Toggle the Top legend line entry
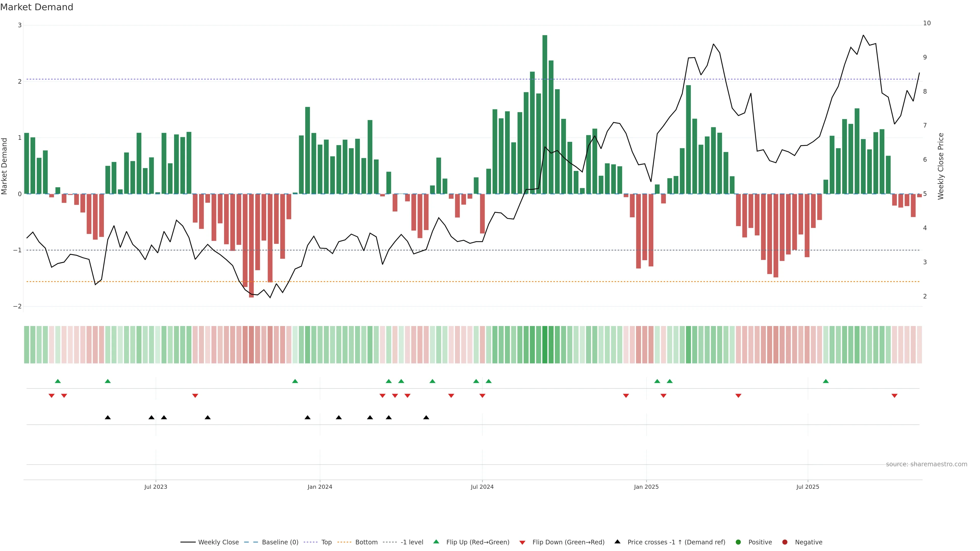Screen dimensions: 980x551 [326, 542]
